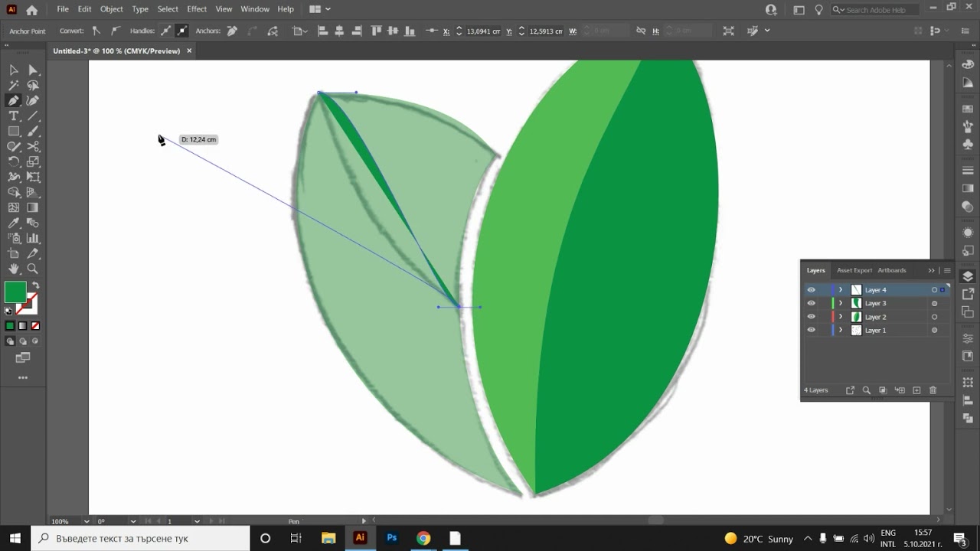
Task: Open rotate view angle dropdown
Action: pyautogui.click(x=133, y=521)
